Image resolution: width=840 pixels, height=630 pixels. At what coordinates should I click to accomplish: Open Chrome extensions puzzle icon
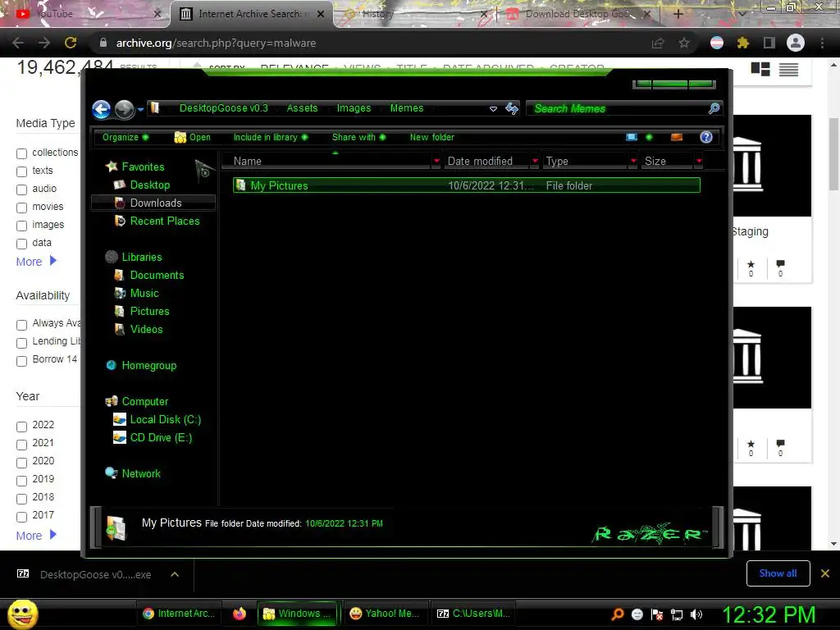point(742,43)
